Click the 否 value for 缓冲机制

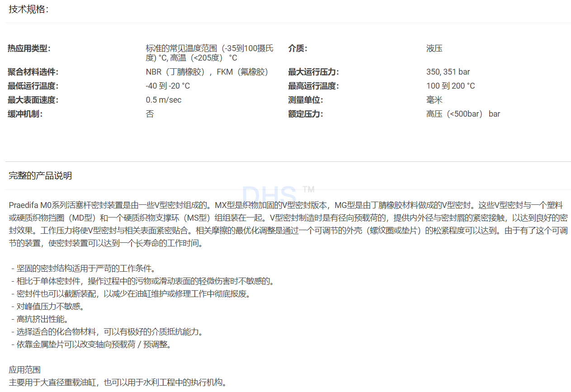click(150, 114)
